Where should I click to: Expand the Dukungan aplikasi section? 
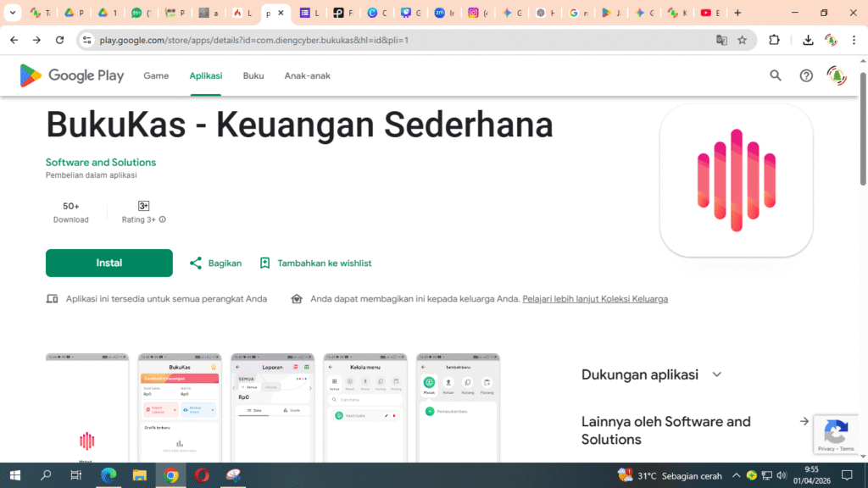[717, 374]
